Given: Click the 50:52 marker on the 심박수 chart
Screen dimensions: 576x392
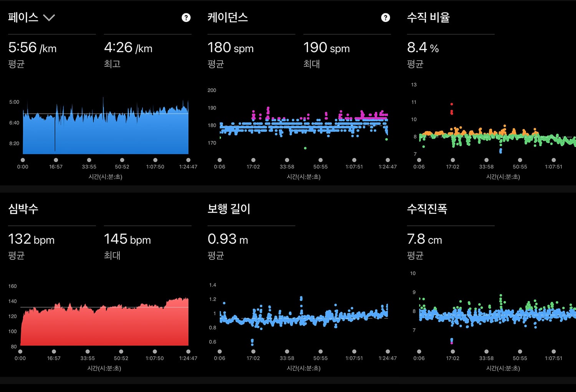Looking at the screenshot, I should point(121,352).
